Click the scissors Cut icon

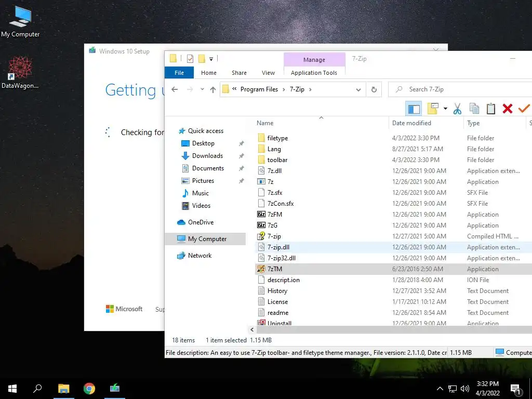coord(457,109)
